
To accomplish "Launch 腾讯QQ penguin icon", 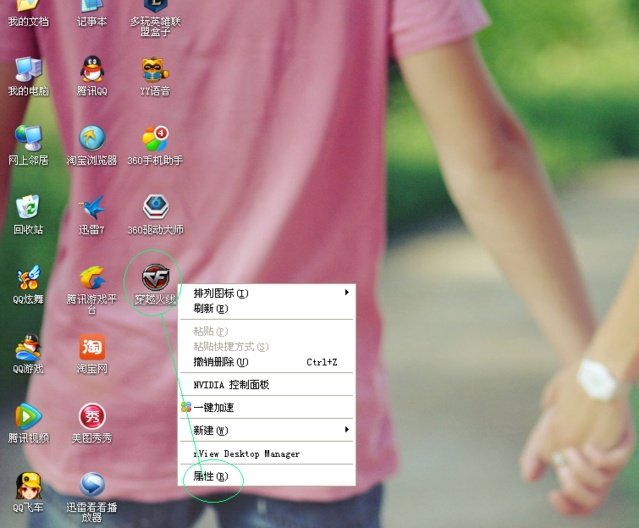I will point(92,76).
